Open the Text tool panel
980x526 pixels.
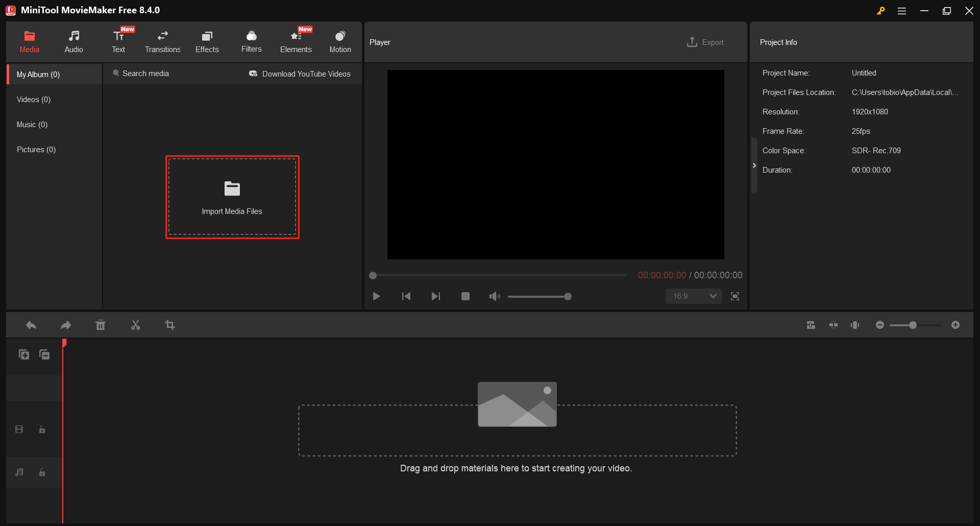click(118, 41)
